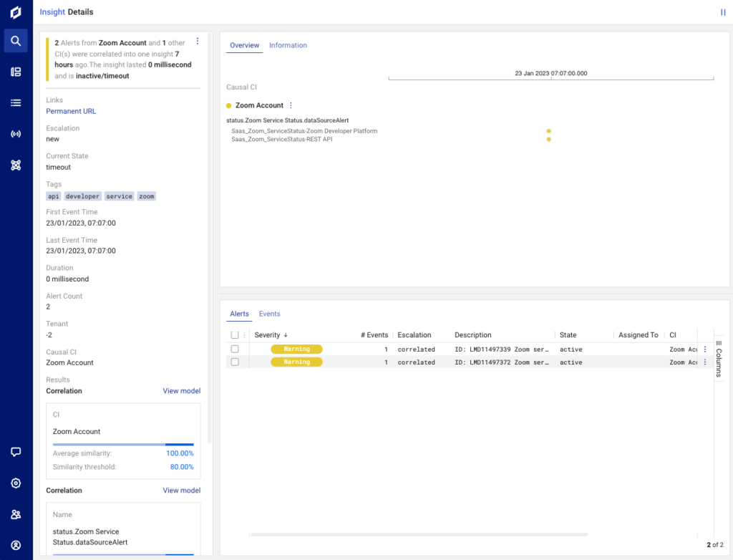Viewport: 733px width, 560px height.
Task: Open row menu for alert LMD11497339
Action: pos(705,349)
